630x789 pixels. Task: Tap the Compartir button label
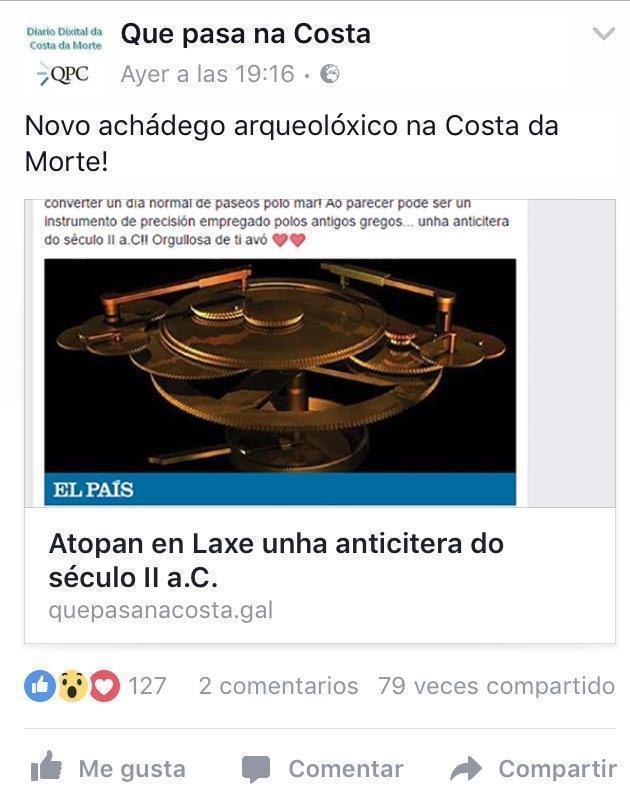(x=558, y=769)
